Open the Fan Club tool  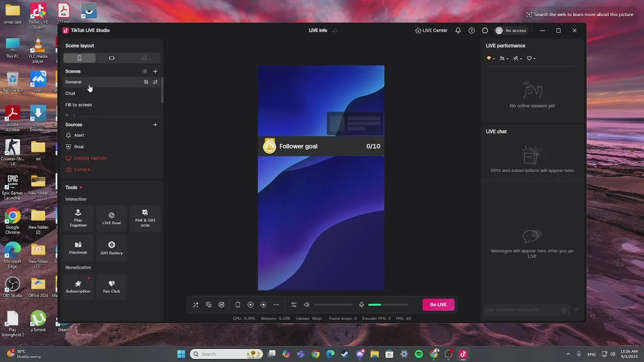112,287
